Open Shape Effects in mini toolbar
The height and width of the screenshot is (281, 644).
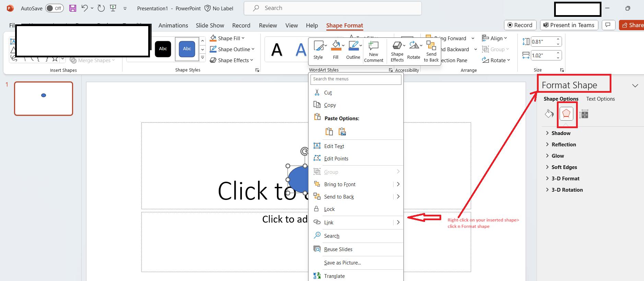point(398,52)
